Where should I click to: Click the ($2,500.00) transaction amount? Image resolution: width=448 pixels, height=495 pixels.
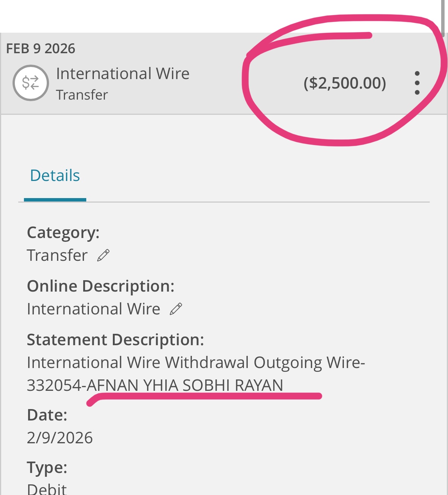pyautogui.click(x=344, y=83)
